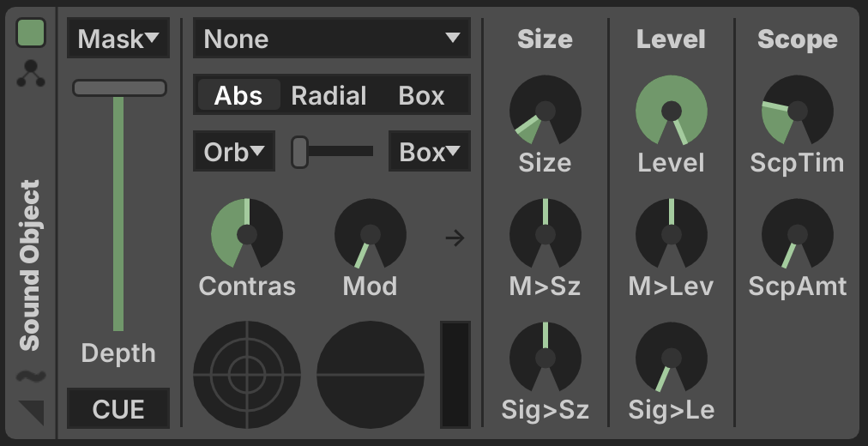The image size is (868, 446).
Task: Click the ScpTim knob
Action: coord(798,110)
